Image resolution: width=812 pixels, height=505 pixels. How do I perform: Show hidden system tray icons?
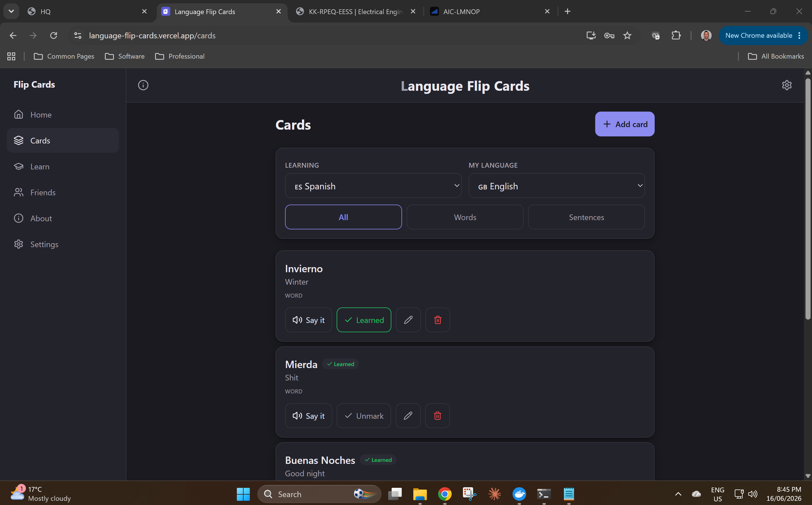click(x=678, y=494)
